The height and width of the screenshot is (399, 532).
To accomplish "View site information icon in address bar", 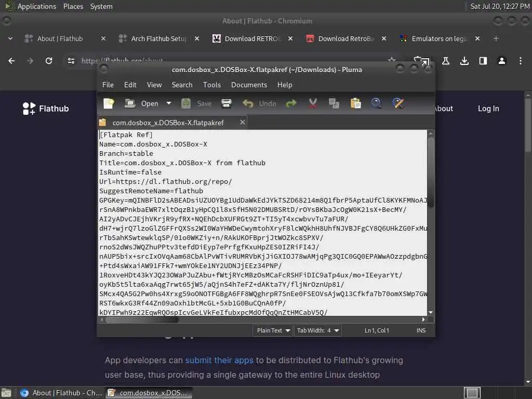I will [x=71, y=61].
